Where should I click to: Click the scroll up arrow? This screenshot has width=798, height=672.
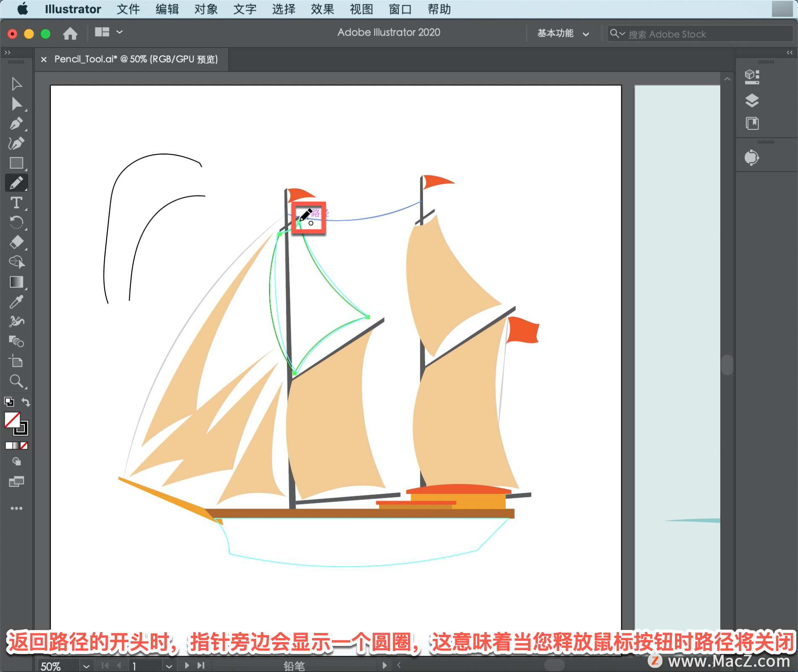727,79
